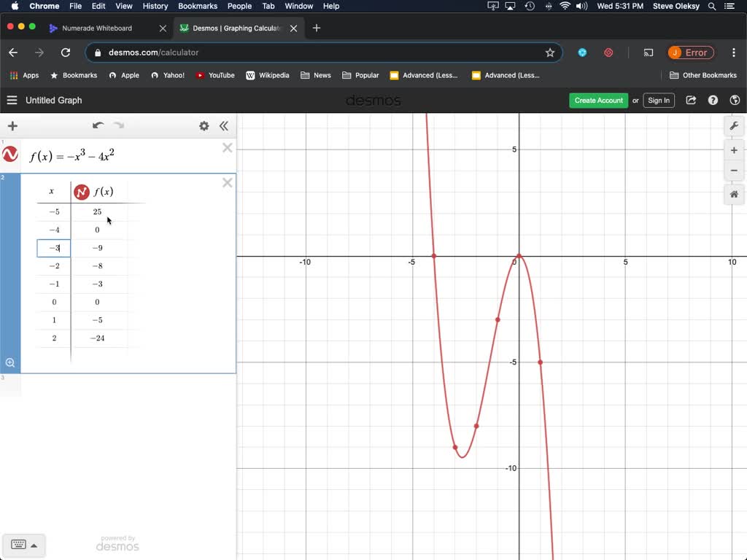This screenshot has width=747, height=560.
Task: Open the expression list settings gear
Action: click(204, 125)
